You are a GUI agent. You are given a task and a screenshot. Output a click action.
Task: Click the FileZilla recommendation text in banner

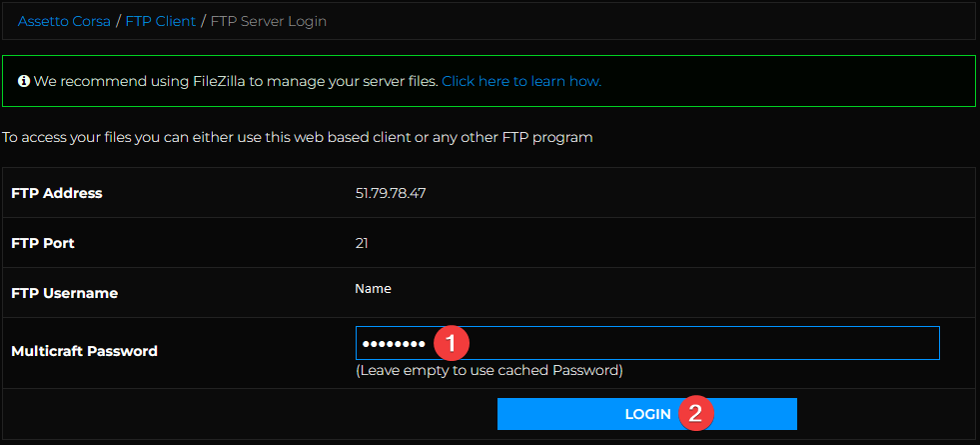point(236,81)
